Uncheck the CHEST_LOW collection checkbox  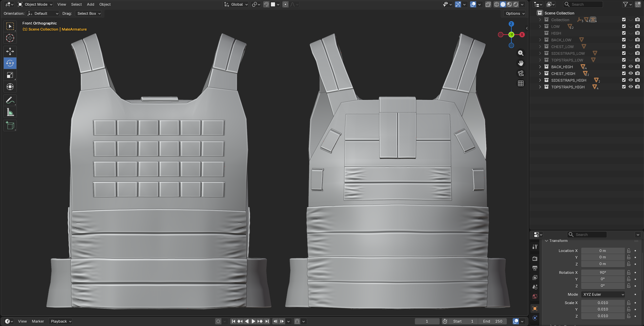624,47
